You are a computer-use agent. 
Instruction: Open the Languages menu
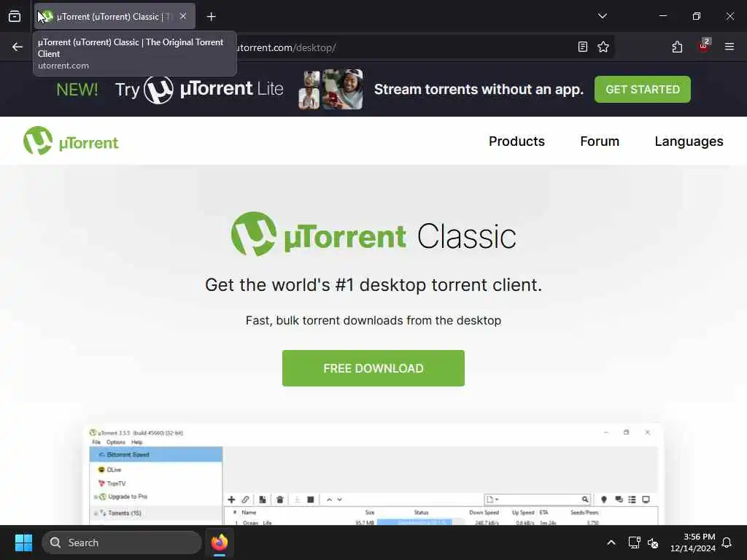(689, 141)
